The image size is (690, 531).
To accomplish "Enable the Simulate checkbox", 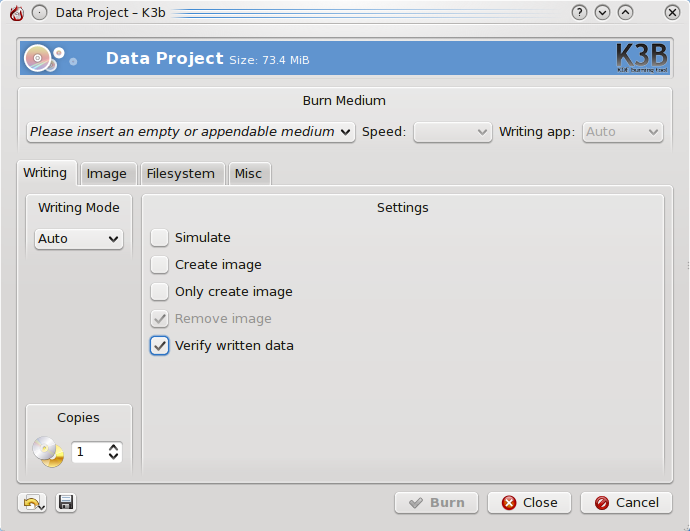I will 160,238.
